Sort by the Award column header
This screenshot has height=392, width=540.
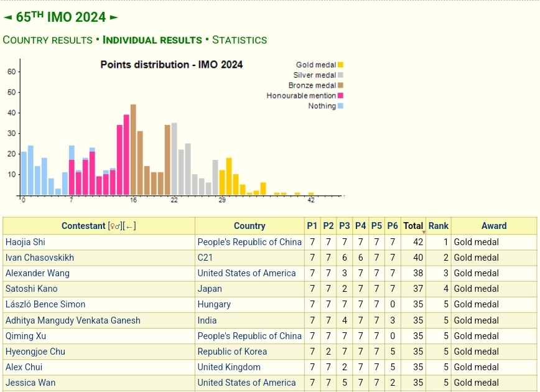click(493, 226)
